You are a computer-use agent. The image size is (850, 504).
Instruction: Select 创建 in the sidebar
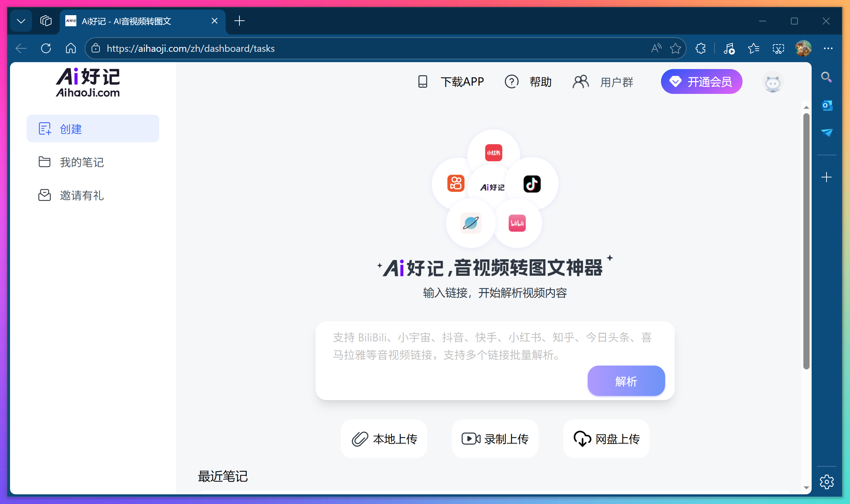(93, 128)
